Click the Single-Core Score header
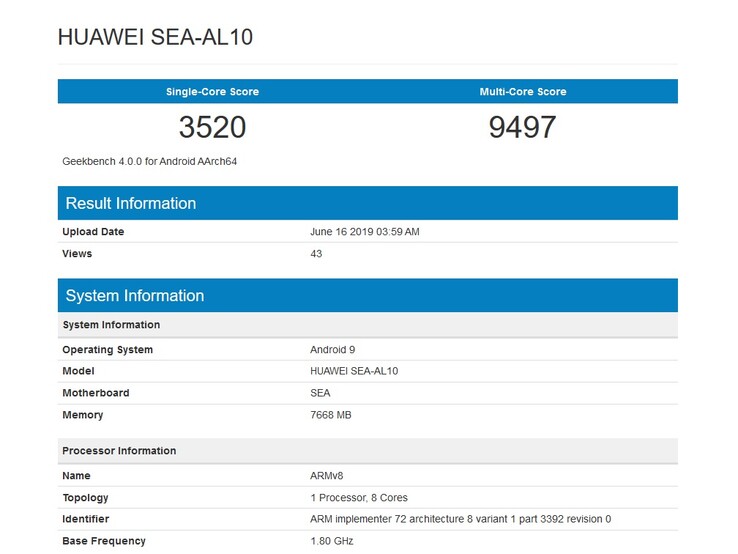This screenshot has width=738, height=554. (212, 92)
